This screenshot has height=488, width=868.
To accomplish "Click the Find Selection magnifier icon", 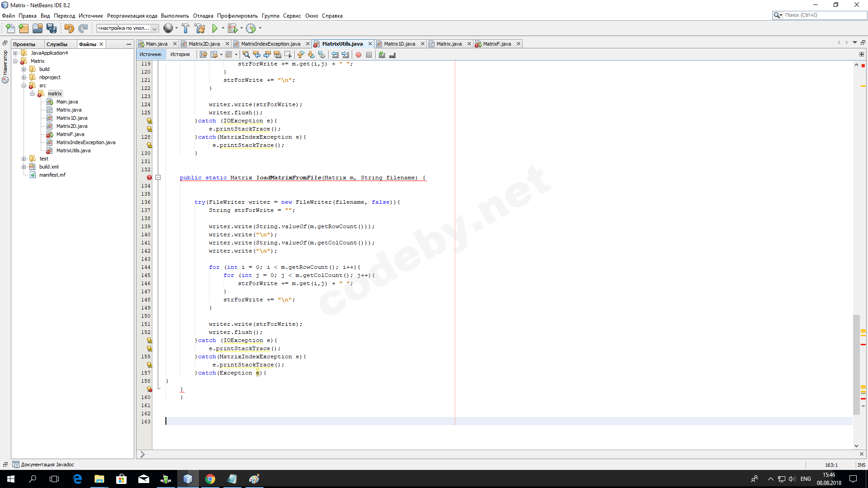I will point(246,55).
